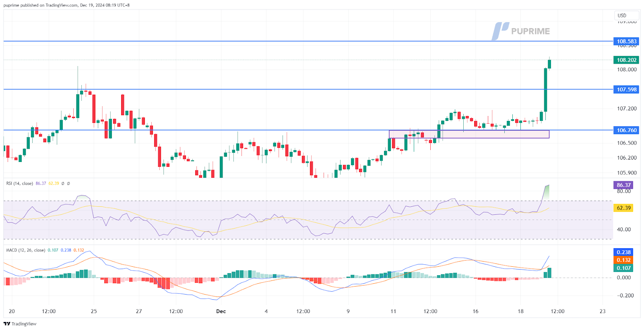Click the date 11 on time axis
The height and width of the screenshot is (330, 644).
[x=393, y=311]
